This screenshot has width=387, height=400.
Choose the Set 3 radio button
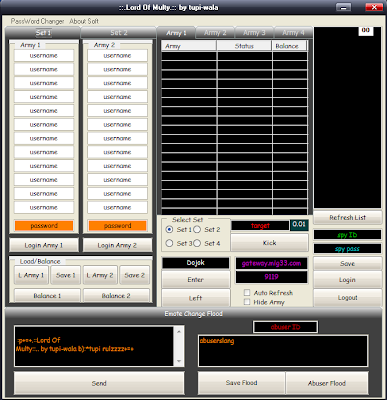169,243
